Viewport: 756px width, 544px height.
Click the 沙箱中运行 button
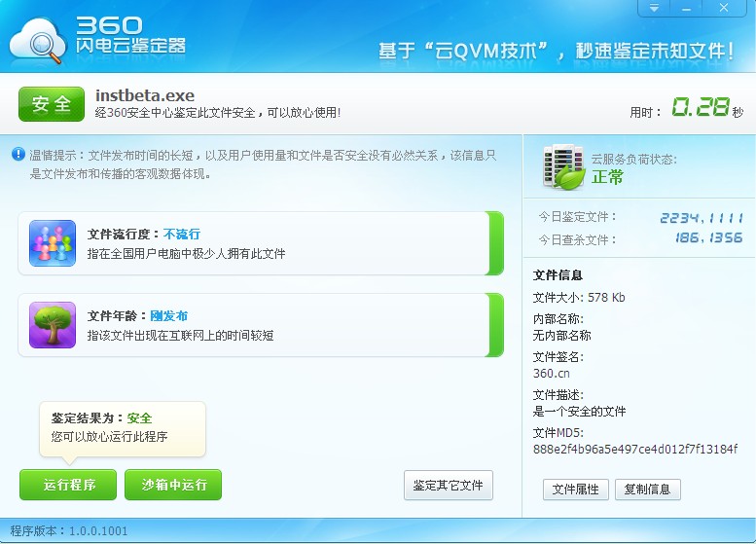coord(173,485)
